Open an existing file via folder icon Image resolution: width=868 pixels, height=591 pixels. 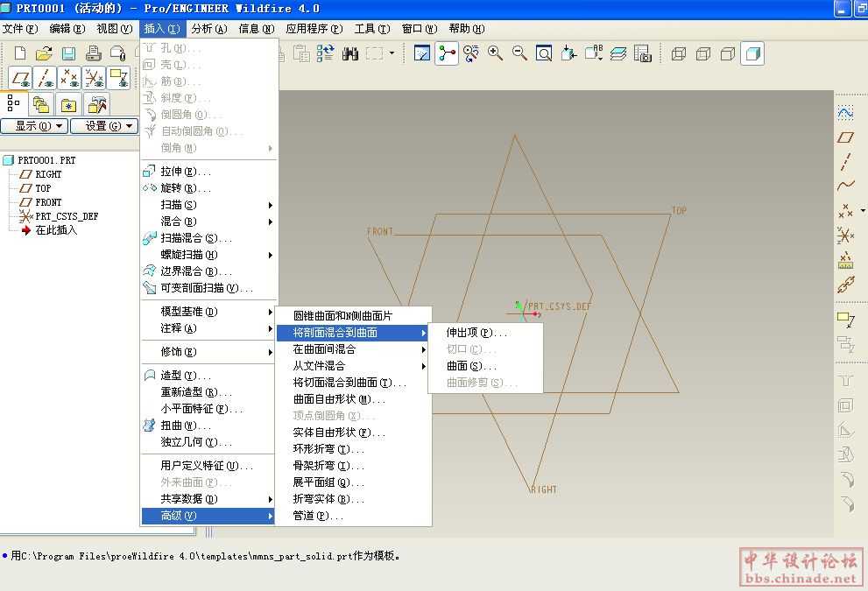(x=44, y=53)
